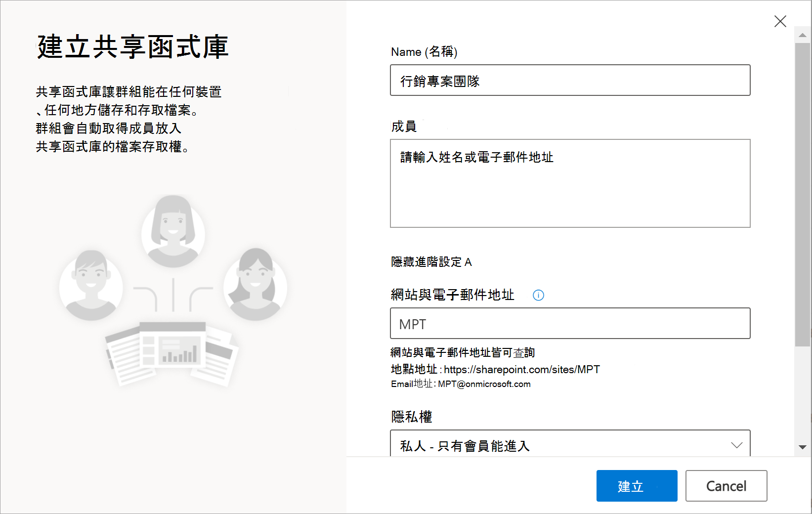The width and height of the screenshot is (812, 514).
Task: Click the 成員 label
Action: [x=404, y=127]
